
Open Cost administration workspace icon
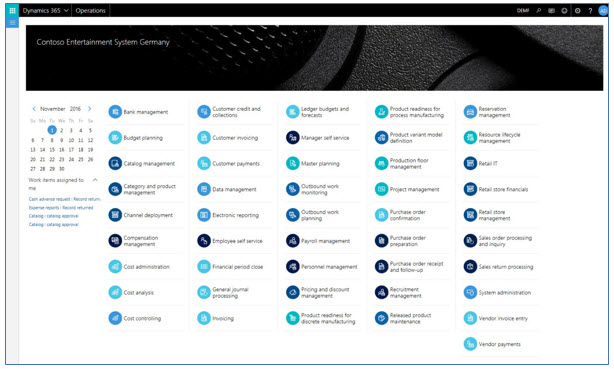[x=115, y=267]
